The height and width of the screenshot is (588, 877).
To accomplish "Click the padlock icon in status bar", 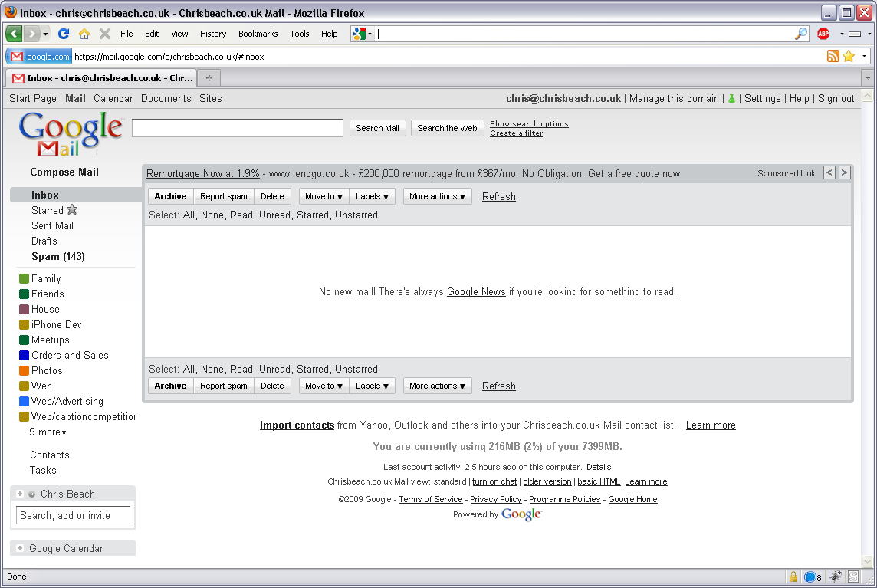I will point(793,577).
